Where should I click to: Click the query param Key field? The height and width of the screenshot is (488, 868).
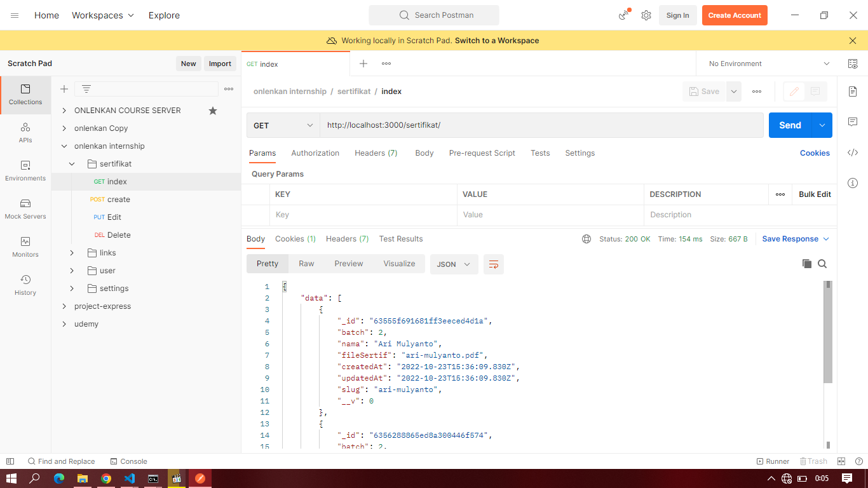click(363, 215)
